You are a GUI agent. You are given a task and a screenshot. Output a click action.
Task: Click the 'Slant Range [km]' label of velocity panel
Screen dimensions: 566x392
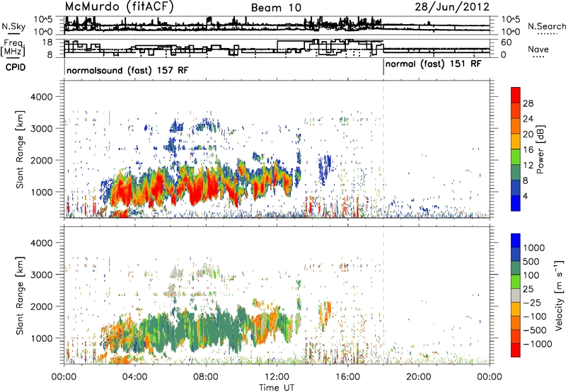[20, 295]
